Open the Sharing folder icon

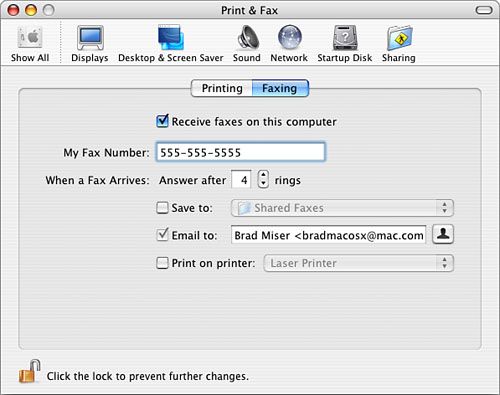[399, 37]
